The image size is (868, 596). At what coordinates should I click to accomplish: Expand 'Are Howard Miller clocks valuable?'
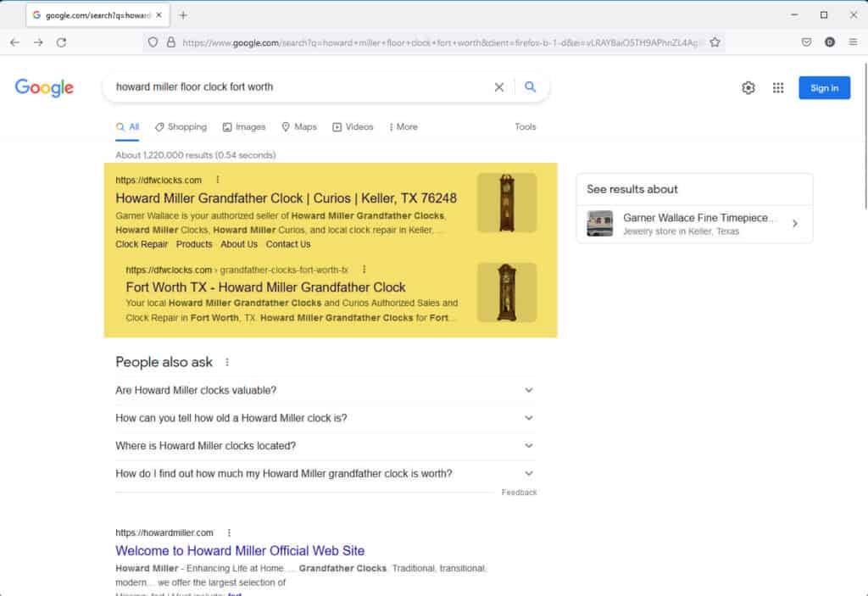(x=325, y=391)
